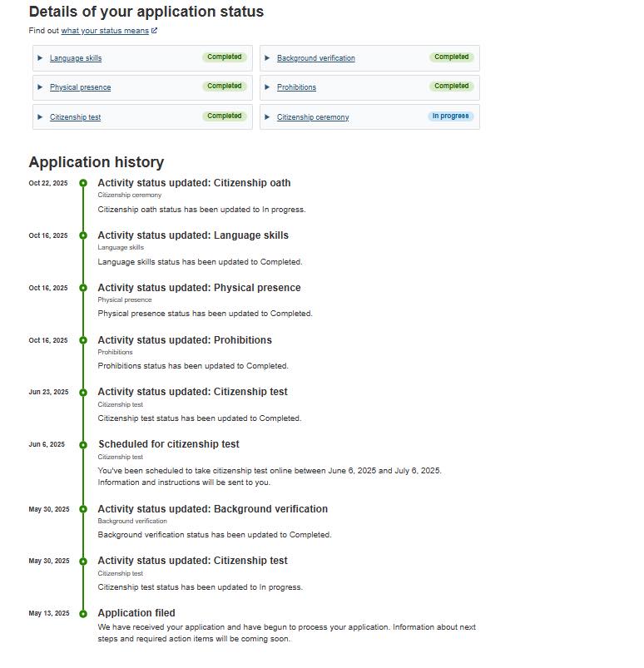Click 'Activity status updated: Prohibitions' heading
644x668 pixels.
tap(185, 340)
